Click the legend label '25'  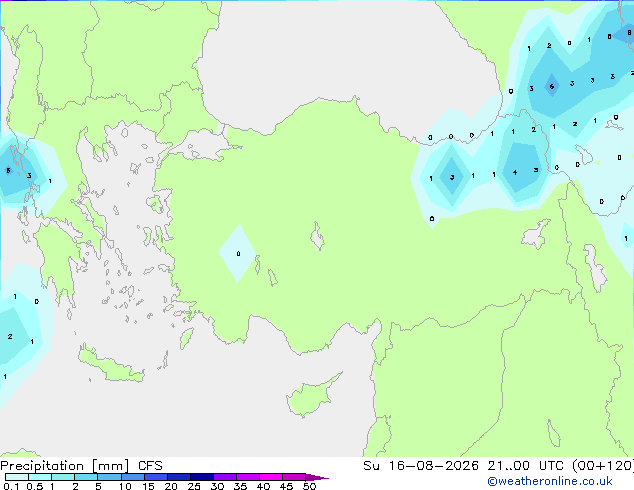194,486
